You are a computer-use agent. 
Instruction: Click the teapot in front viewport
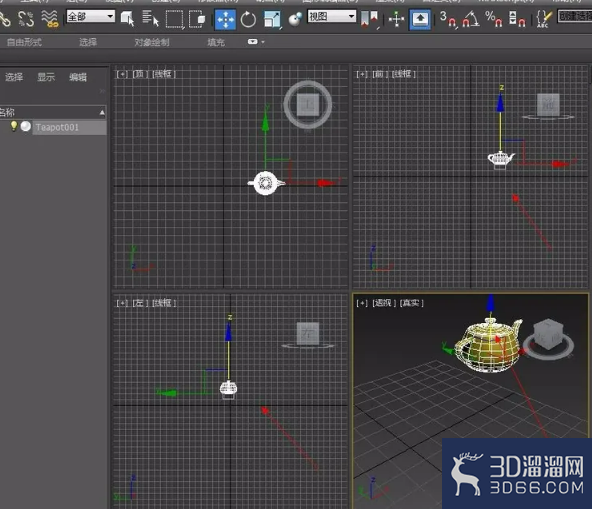pyautogui.click(x=500, y=158)
